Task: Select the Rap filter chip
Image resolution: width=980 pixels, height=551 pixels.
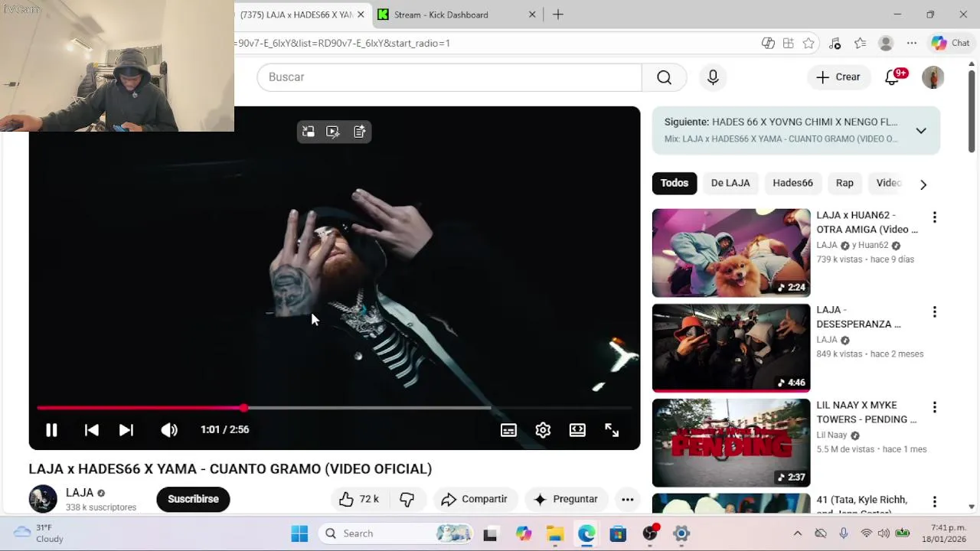Action: click(x=844, y=183)
